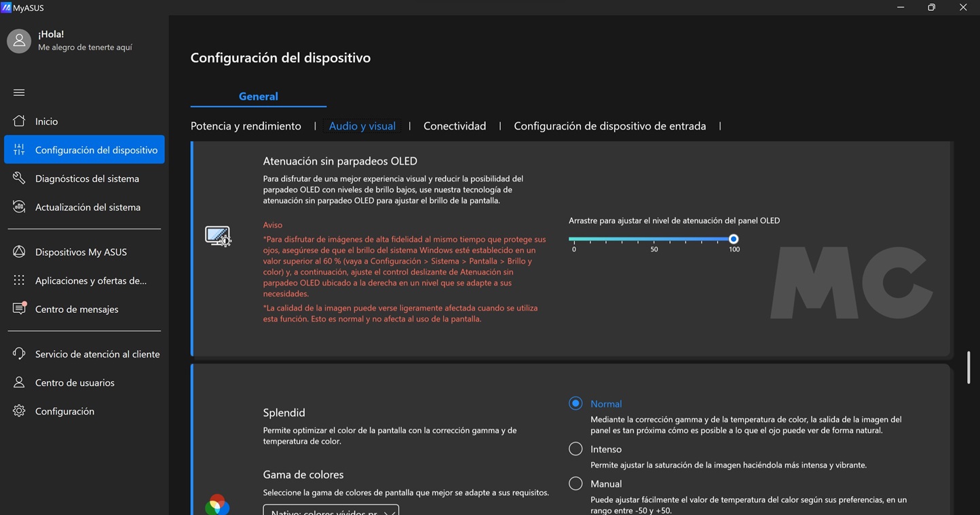Select the Intenso Splendid mode
Screen dimensions: 980x515
(x=576, y=449)
